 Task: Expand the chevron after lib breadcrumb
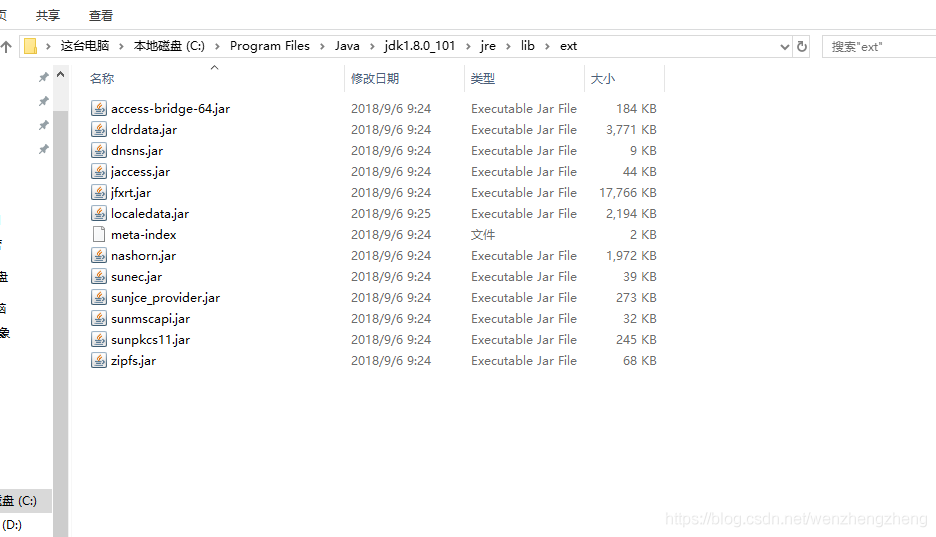[547, 46]
